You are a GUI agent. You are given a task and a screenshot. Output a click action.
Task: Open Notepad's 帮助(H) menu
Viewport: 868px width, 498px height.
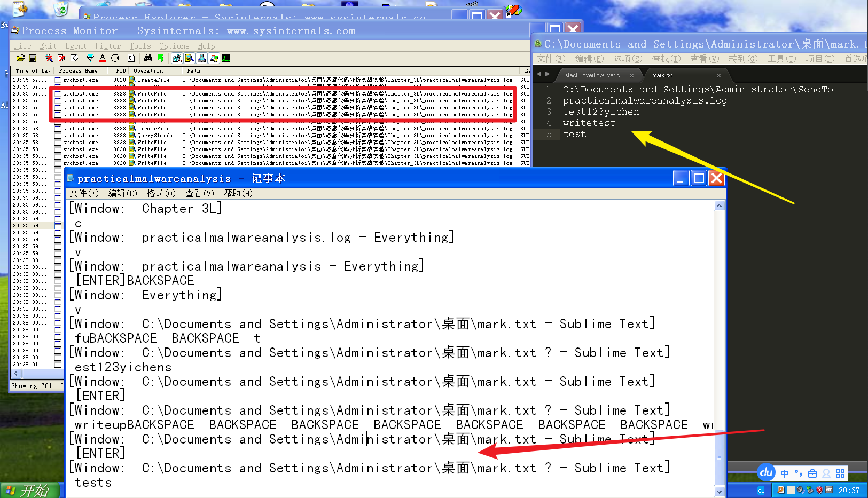(238, 193)
